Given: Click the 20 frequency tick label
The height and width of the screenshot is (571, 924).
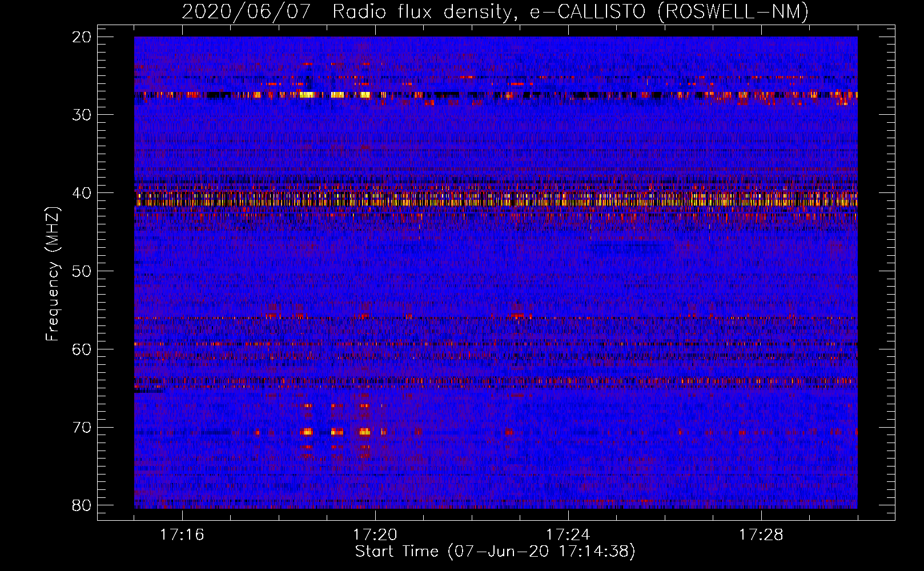Looking at the screenshot, I should (82, 37).
